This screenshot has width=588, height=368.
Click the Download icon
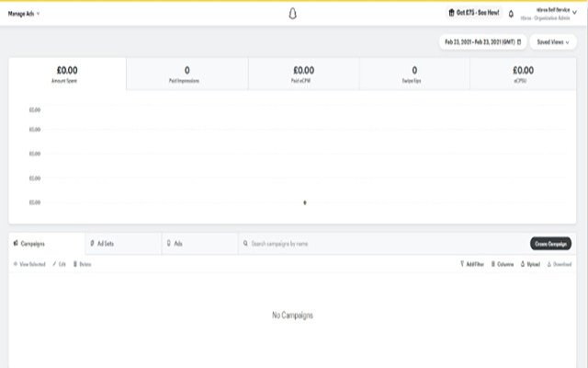coord(549,264)
